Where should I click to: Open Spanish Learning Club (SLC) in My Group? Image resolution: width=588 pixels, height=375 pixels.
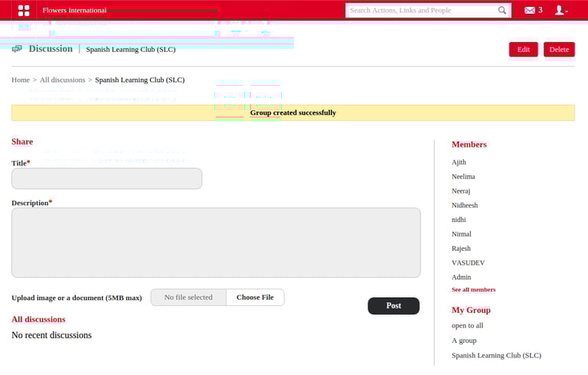[x=496, y=356]
